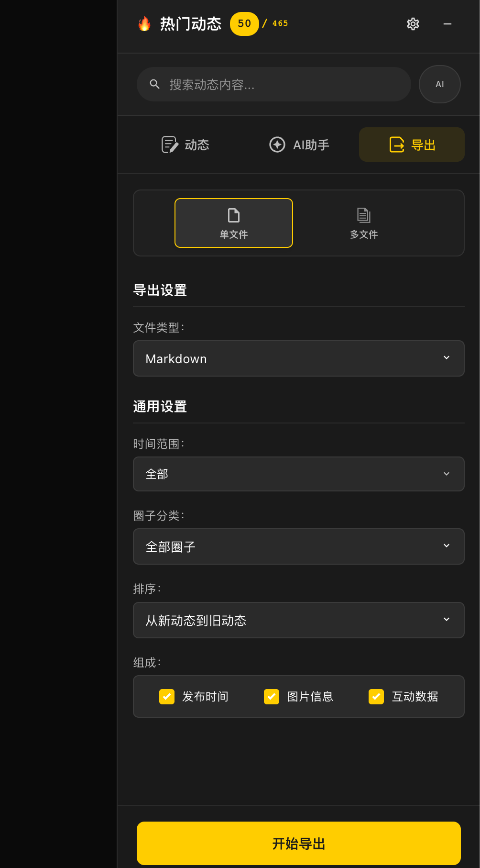
Task: Disable the 互动数据 checkbox
Action: coord(376,697)
